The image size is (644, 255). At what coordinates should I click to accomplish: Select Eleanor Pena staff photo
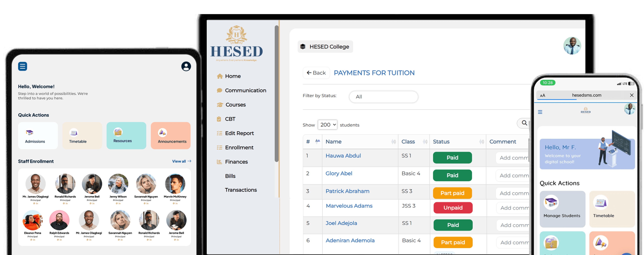(33, 220)
